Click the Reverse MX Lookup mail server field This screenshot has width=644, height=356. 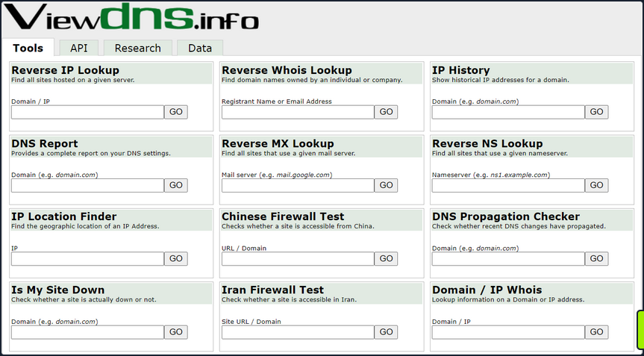pos(298,185)
